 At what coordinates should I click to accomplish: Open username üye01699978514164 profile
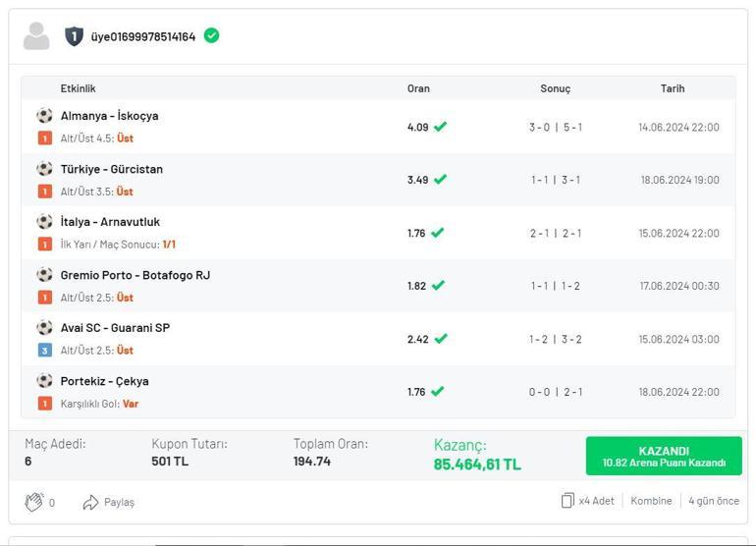click(x=142, y=36)
